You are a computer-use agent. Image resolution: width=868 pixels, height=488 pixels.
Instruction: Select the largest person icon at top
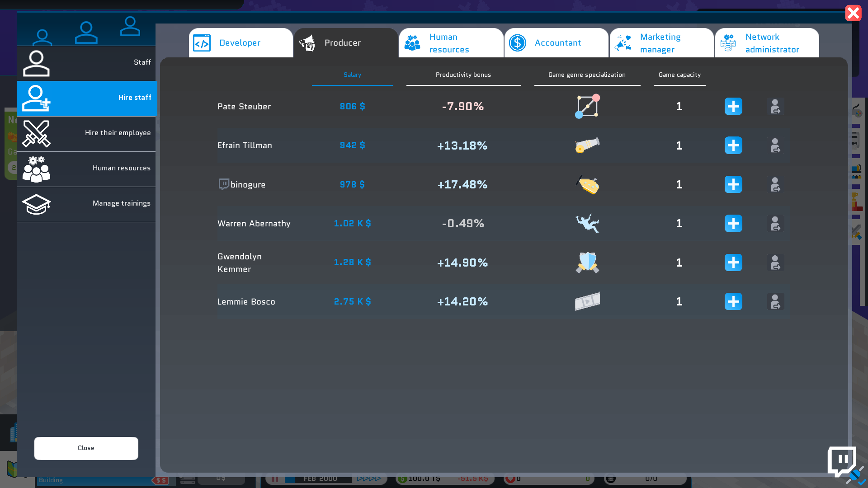click(x=86, y=33)
